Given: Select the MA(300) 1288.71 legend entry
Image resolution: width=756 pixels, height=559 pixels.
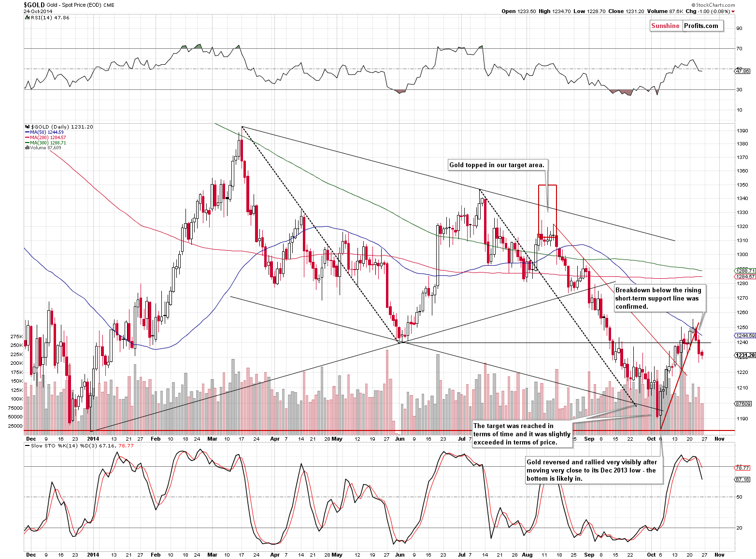Looking at the screenshot, I should coord(45,143).
